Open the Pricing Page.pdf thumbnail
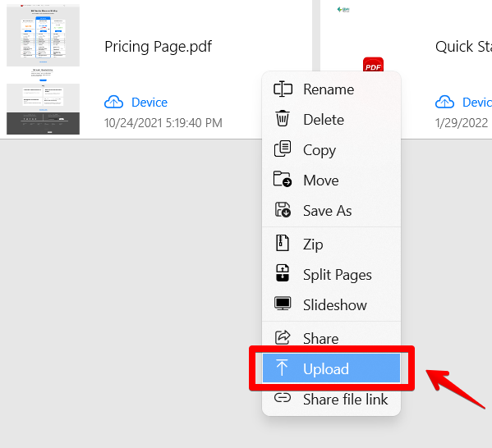 (x=43, y=69)
